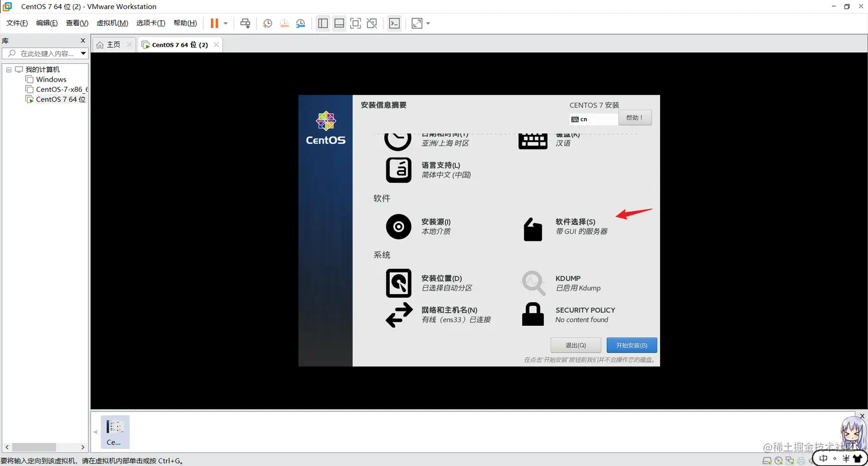The width and height of the screenshot is (868, 466).
Task: Open 安装位置(D) hard disk icon
Action: tap(398, 283)
